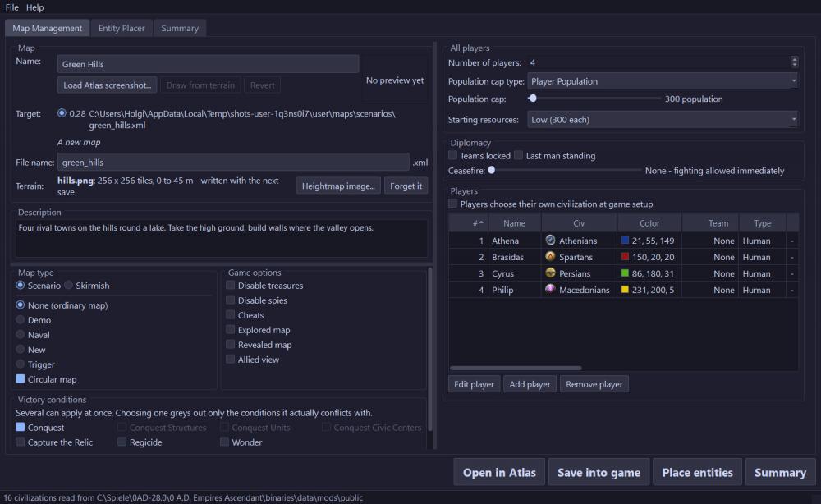Click the Edit player button
Viewport: 821px width, 504px height.
click(474, 384)
